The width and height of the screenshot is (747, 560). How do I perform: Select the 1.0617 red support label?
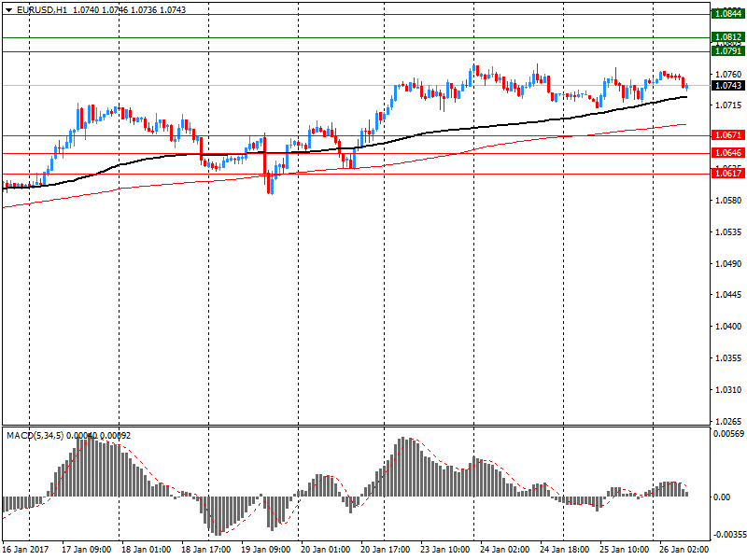pos(727,174)
